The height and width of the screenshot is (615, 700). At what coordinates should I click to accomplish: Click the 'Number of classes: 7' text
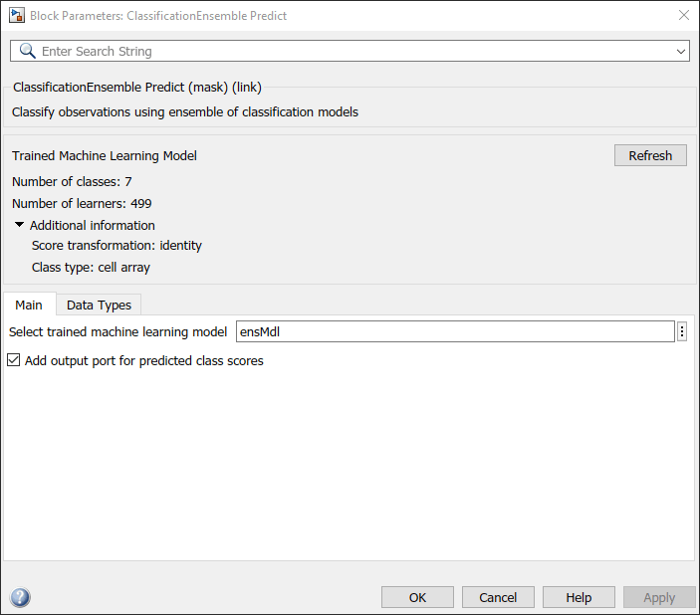coord(72,182)
